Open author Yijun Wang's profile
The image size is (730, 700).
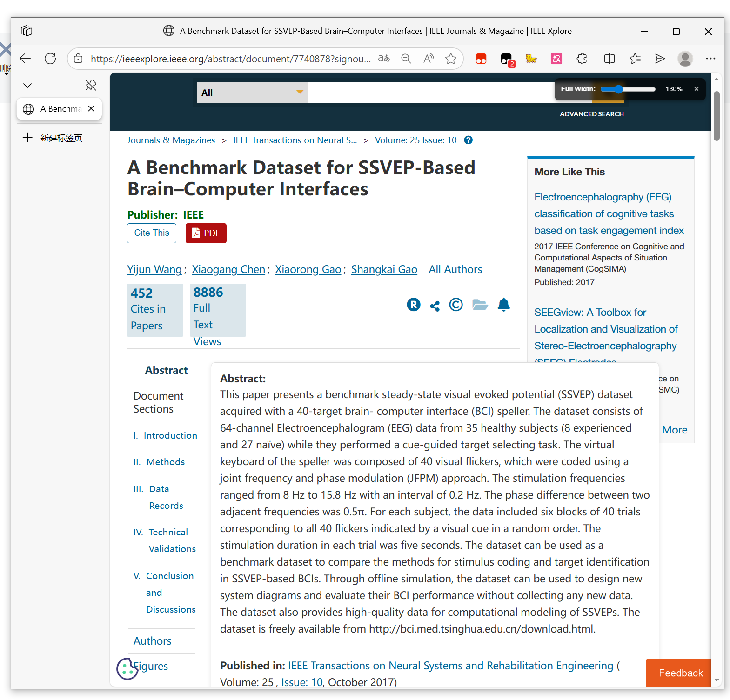[154, 269]
